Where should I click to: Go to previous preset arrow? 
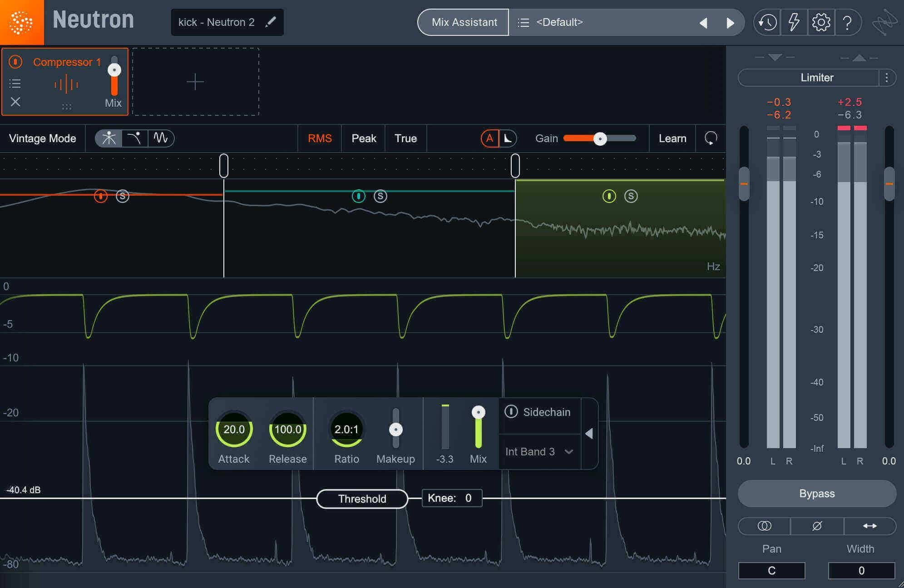(703, 23)
